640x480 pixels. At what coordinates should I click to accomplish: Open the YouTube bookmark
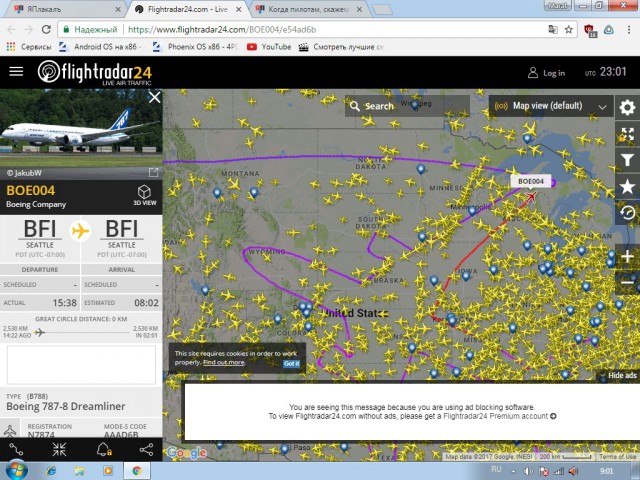coord(269,47)
